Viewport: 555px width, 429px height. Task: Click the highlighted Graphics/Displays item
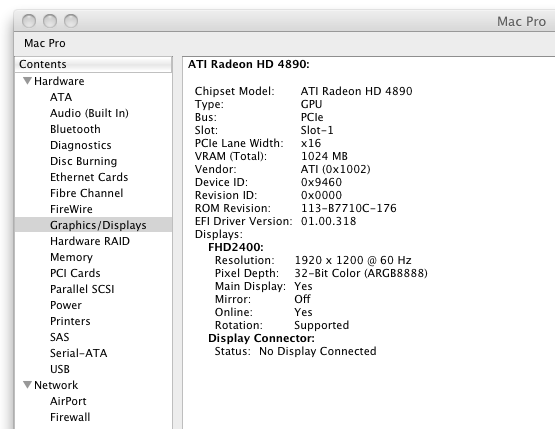click(93, 225)
